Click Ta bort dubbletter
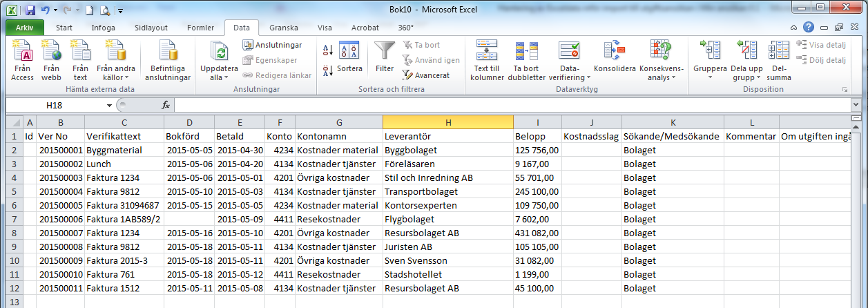Screen dimensions: 868x308 [526, 61]
